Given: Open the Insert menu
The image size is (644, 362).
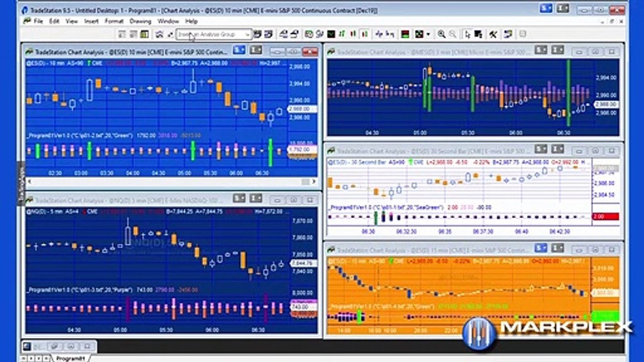Looking at the screenshot, I should point(91,21).
